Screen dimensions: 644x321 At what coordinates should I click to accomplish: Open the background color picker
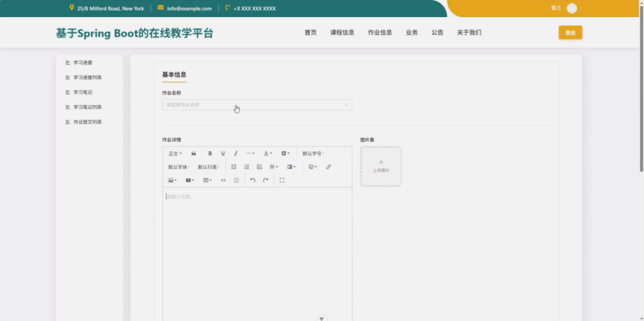click(x=286, y=153)
